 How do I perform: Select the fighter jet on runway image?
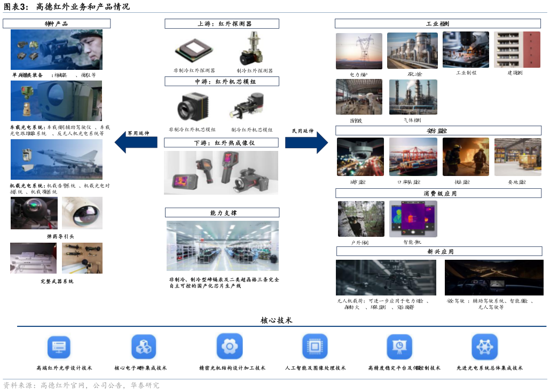coord(57,159)
